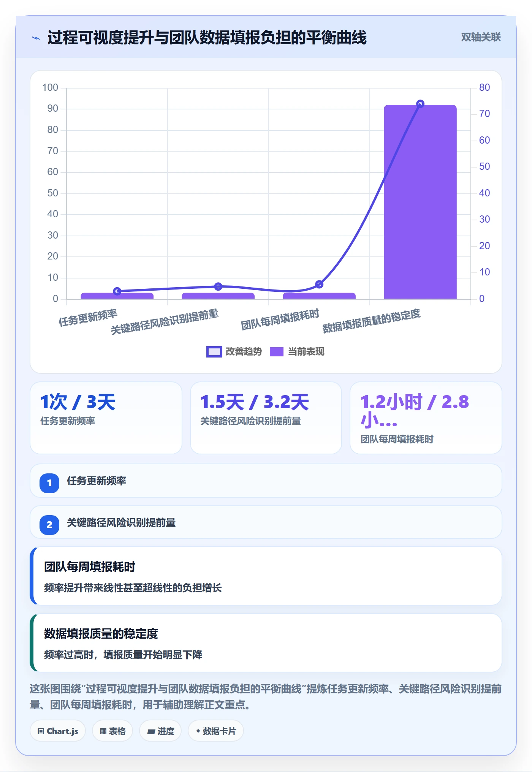Click the 进度 tag
This screenshot has width=532, height=772.
pos(160,731)
